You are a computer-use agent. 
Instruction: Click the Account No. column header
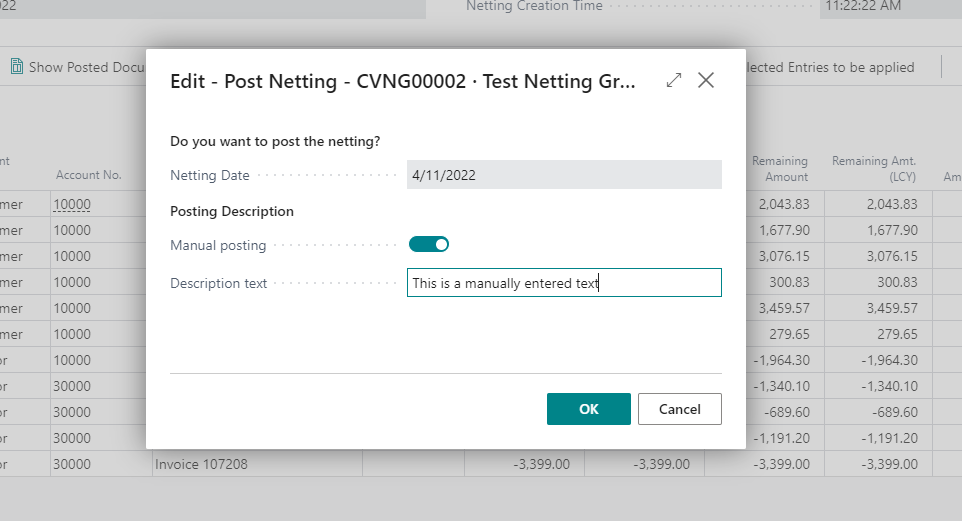88,175
